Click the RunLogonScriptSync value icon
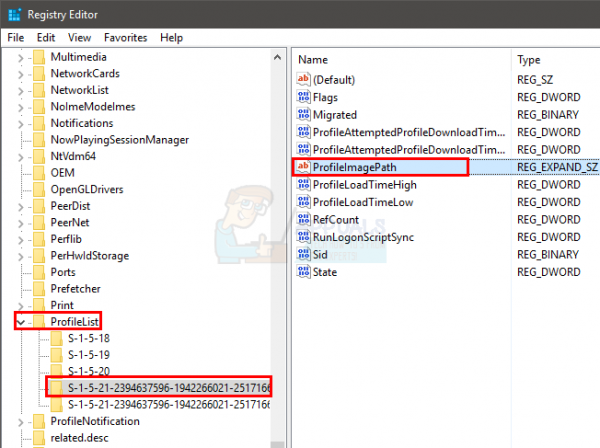Viewport: 600px width, 448px height. [303, 237]
